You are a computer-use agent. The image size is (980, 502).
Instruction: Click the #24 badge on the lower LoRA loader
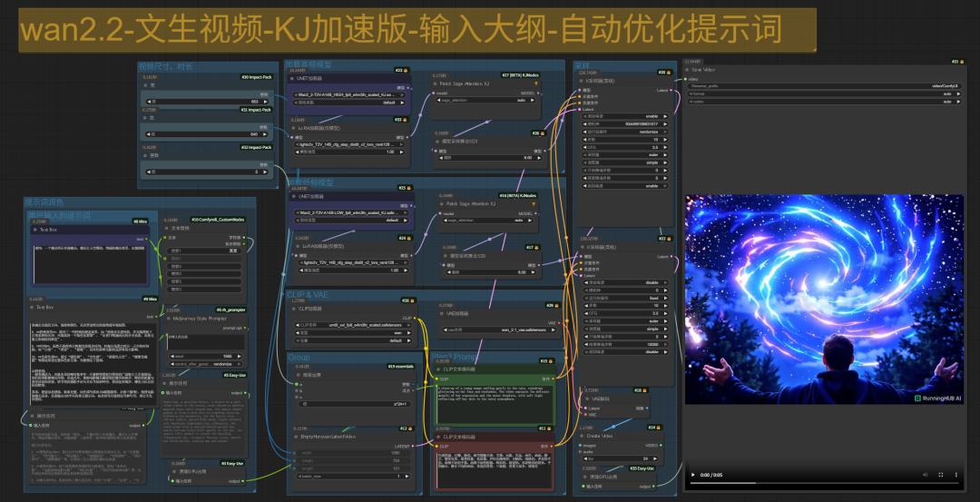405,238
